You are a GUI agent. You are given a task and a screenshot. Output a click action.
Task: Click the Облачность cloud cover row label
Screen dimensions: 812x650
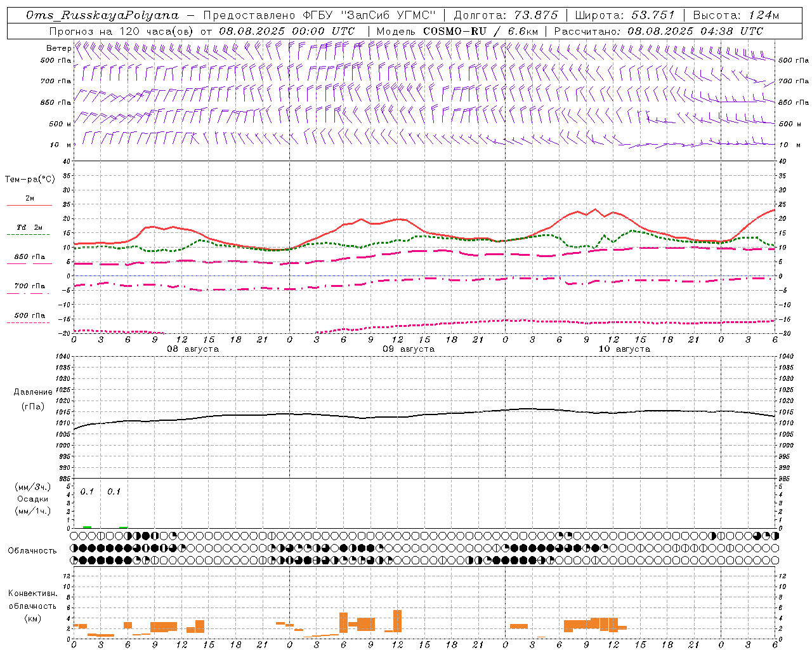pyautogui.click(x=32, y=551)
